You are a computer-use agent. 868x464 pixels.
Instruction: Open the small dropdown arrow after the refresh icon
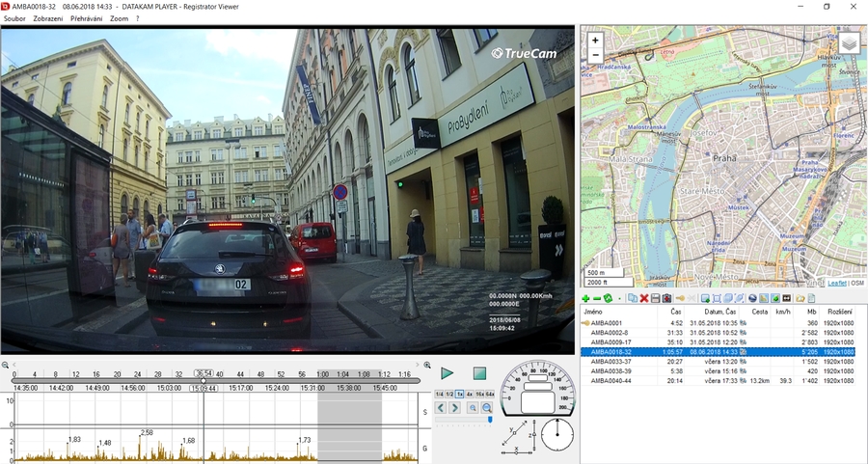[x=619, y=299]
